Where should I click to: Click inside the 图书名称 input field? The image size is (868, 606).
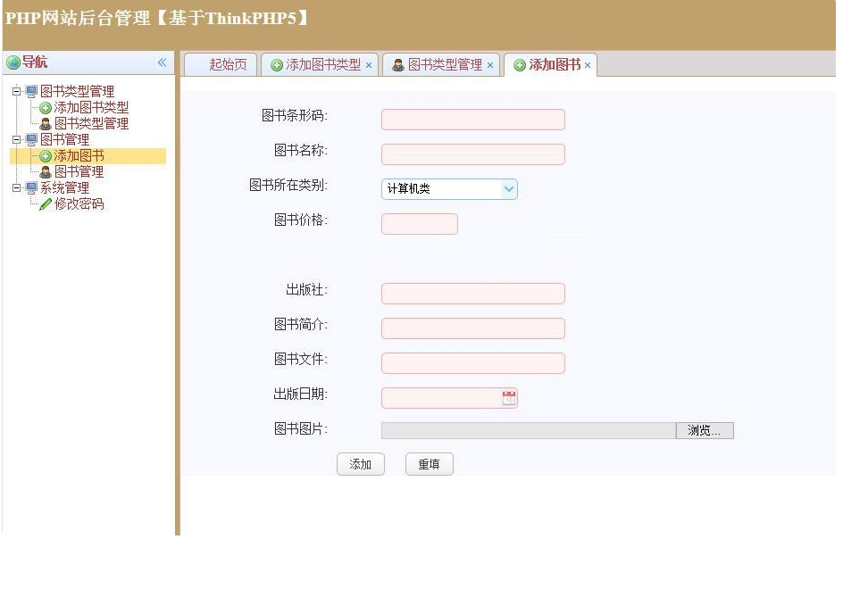[x=472, y=154]
